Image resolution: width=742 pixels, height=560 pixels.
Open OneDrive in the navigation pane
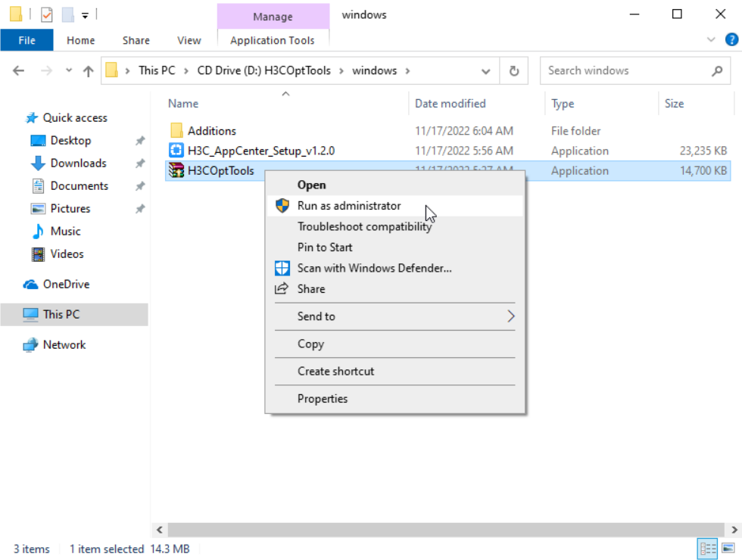[67, 285]
